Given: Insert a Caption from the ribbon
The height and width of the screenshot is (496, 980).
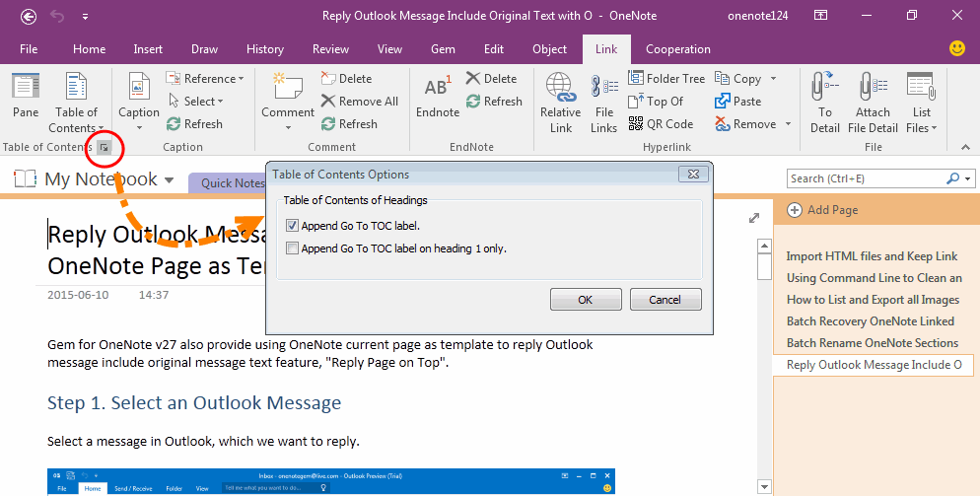Looking at the screenshot, I should click(x=139, y=102).
